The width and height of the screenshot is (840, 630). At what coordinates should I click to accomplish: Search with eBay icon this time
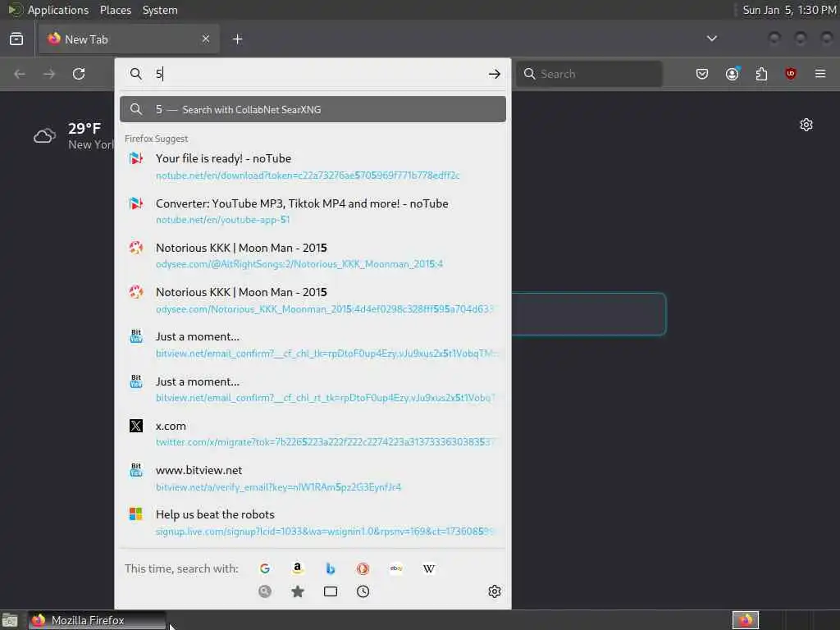click(396, 568)
